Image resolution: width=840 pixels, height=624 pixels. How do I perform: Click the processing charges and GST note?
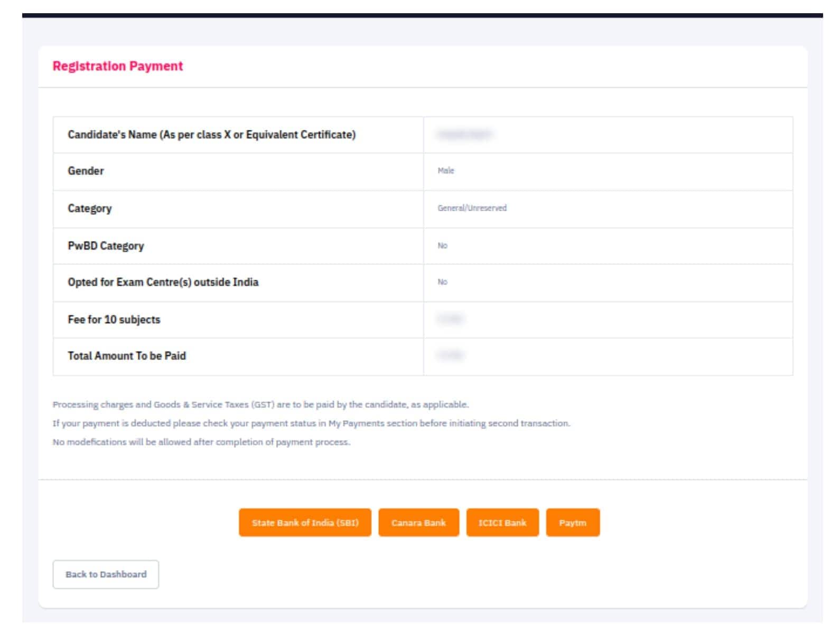point(260,404)
